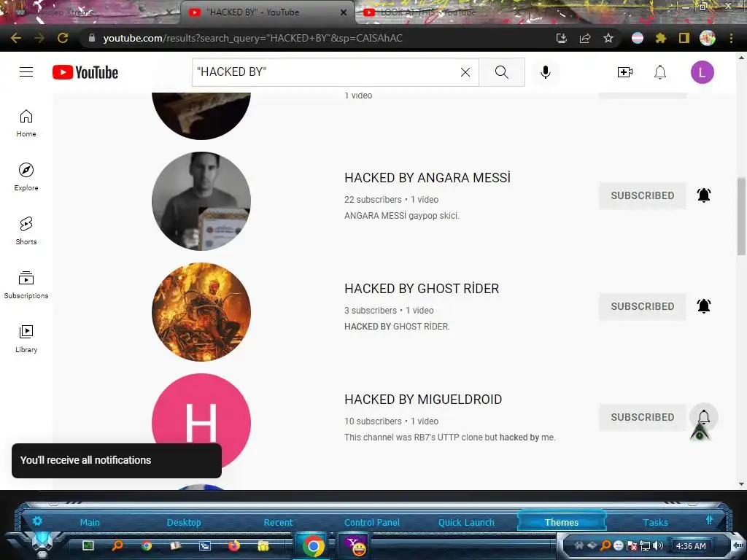747x560 pixels.
Task: Toggle notification bell for HACKED BY MIGUELDROID
Action: 704,417
